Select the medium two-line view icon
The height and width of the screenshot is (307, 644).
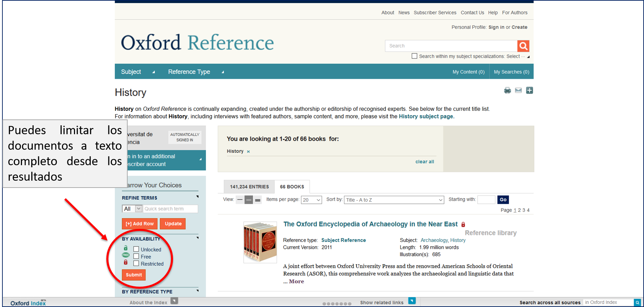point(249,200)
